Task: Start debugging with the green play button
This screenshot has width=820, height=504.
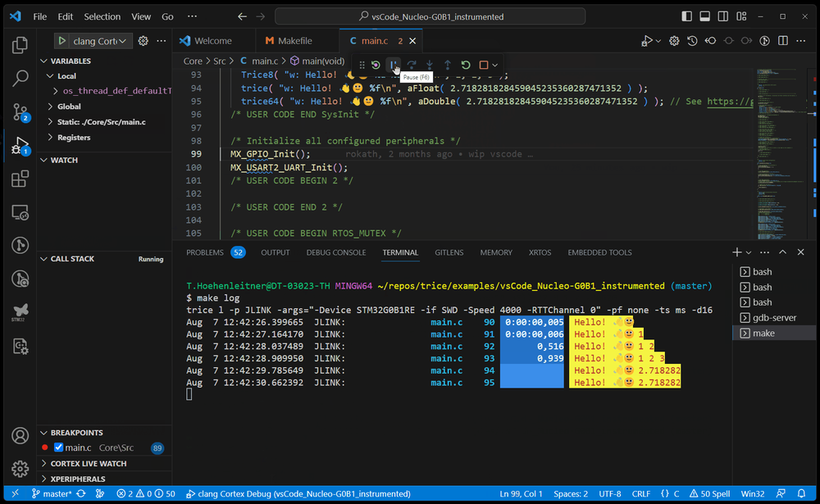Action: [61, 41]
